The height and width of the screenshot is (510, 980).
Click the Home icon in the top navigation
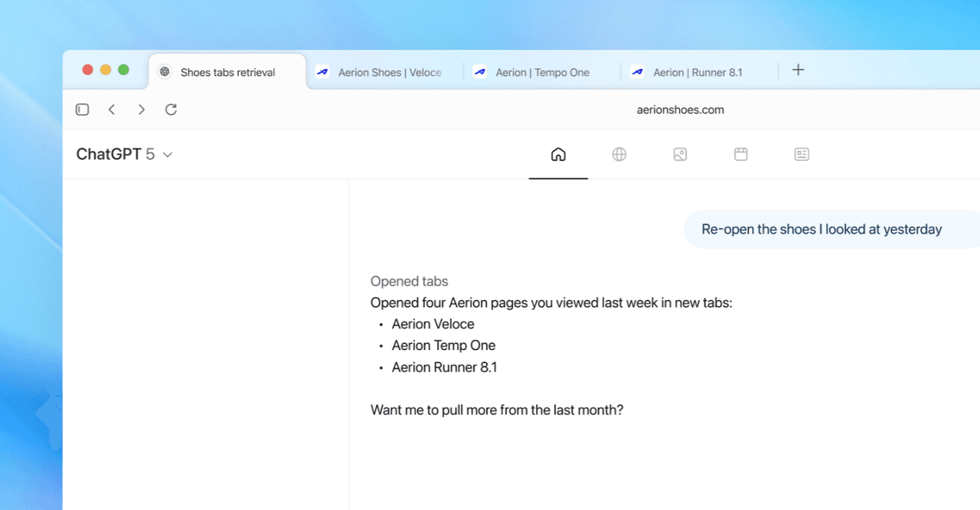click(558, 155)
